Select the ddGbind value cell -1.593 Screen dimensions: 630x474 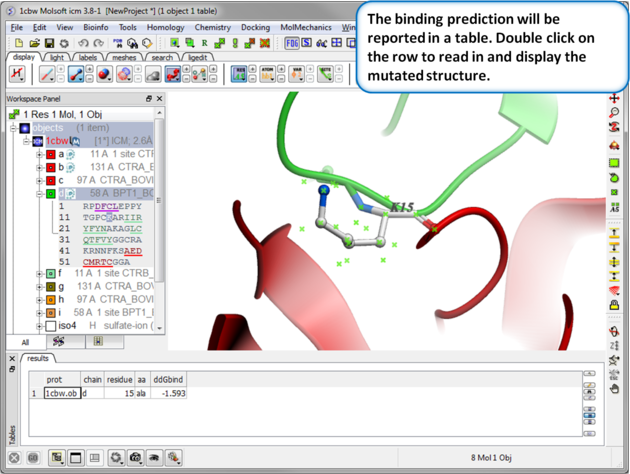(172, 394)
